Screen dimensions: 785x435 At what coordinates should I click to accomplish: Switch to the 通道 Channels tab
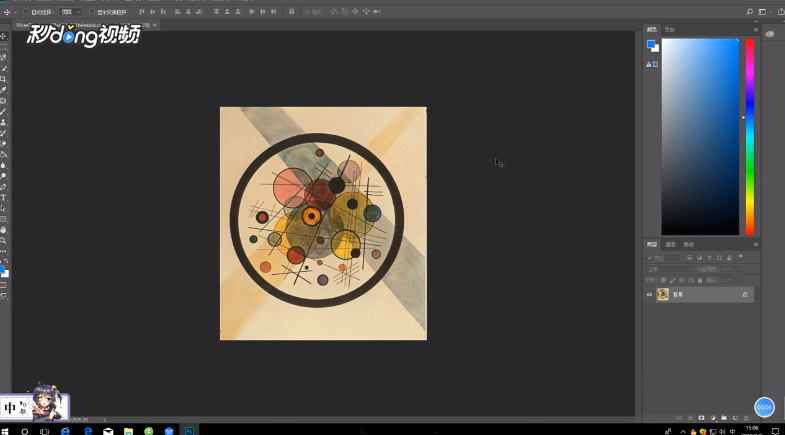[670, 244]
